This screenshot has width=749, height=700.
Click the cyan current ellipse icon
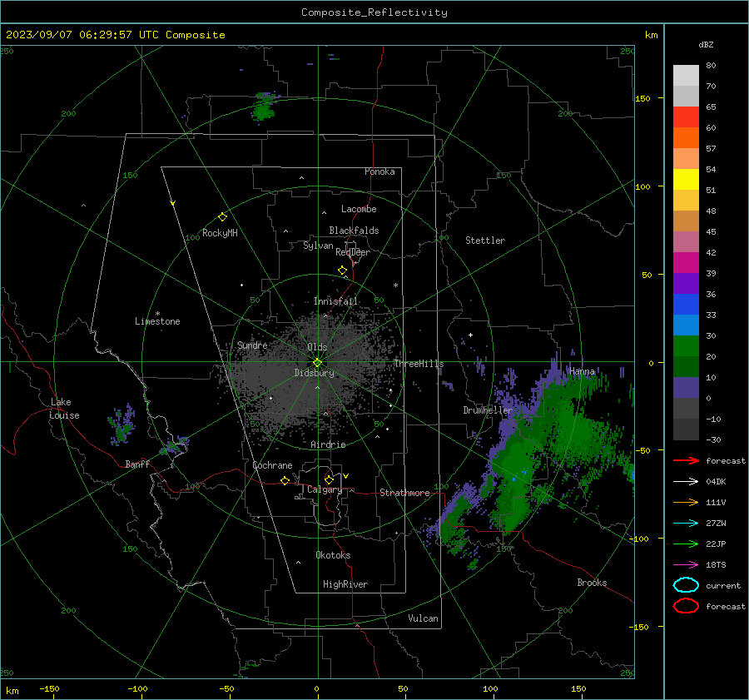tap(686, 585)
